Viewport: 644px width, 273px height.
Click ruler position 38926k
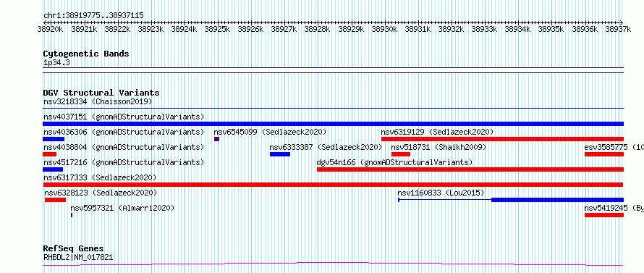pos(251,29)
